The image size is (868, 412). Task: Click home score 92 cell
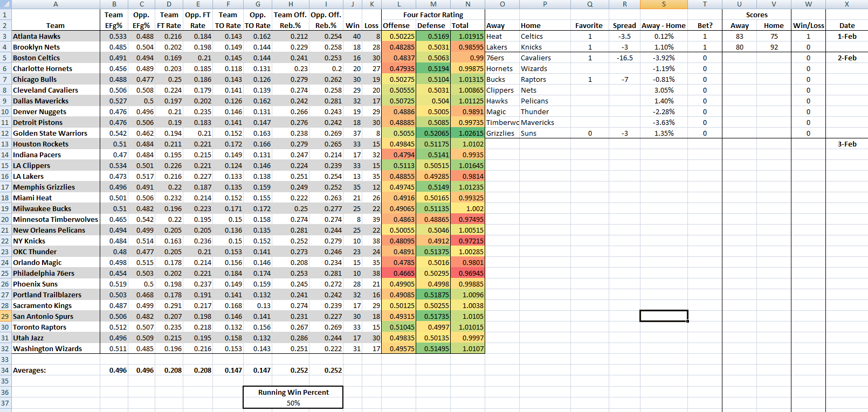tap(774, 47)
